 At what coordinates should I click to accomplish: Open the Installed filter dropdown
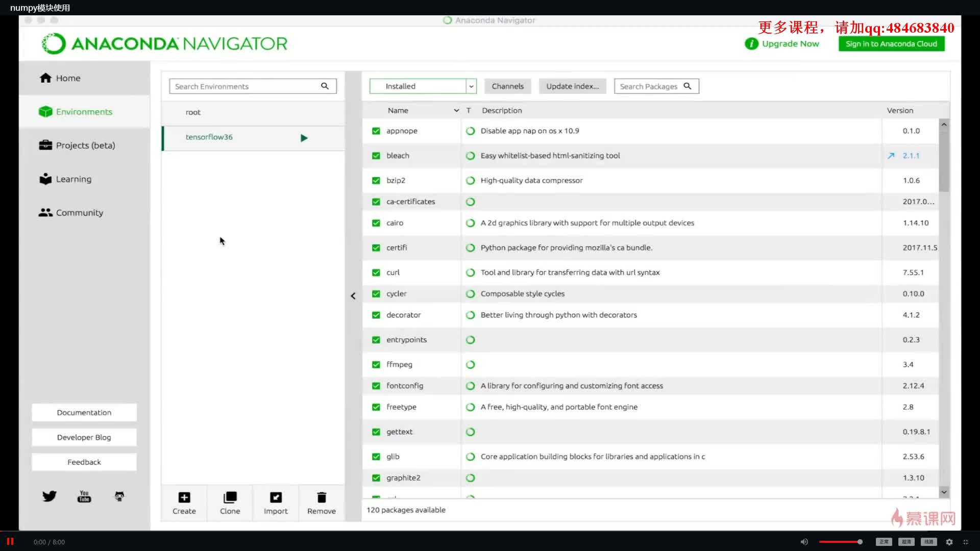click(x=423, y=86)
